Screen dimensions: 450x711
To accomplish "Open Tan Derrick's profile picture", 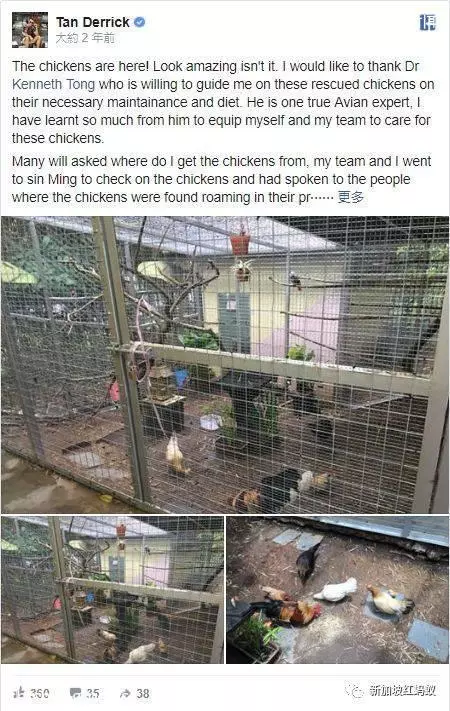I will click(30, 30).
